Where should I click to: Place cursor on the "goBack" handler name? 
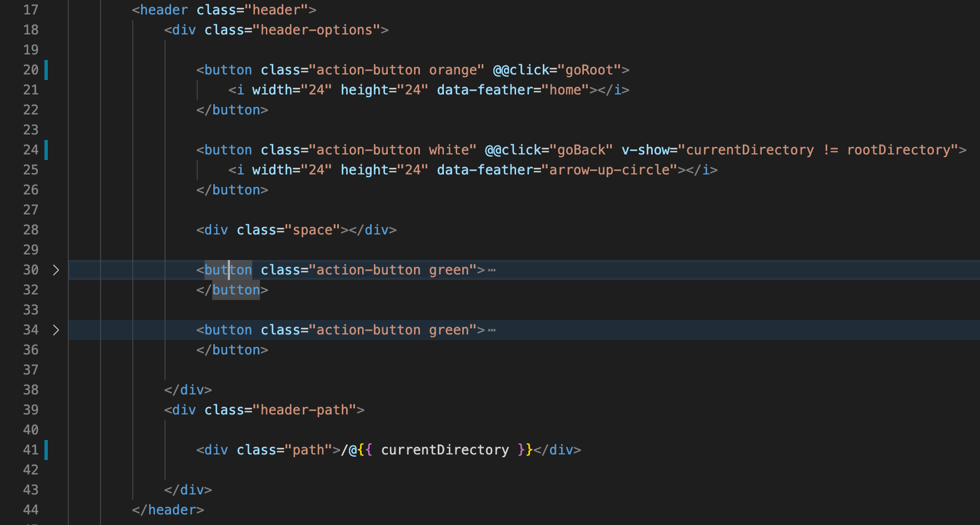(x=581, y=150)
